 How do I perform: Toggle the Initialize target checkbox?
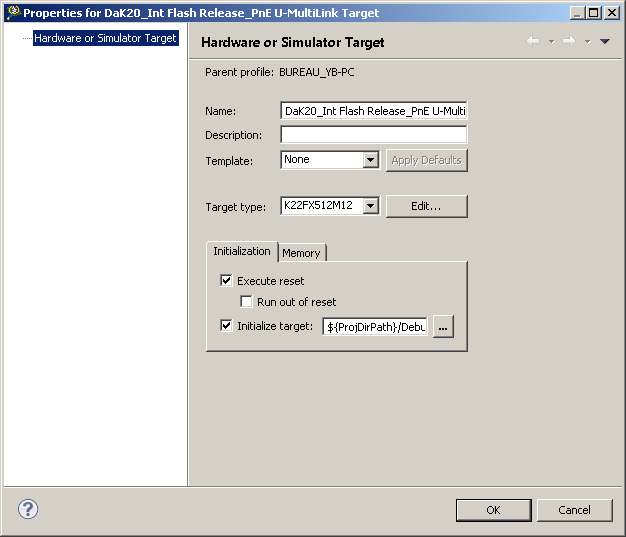pos(226,325)
